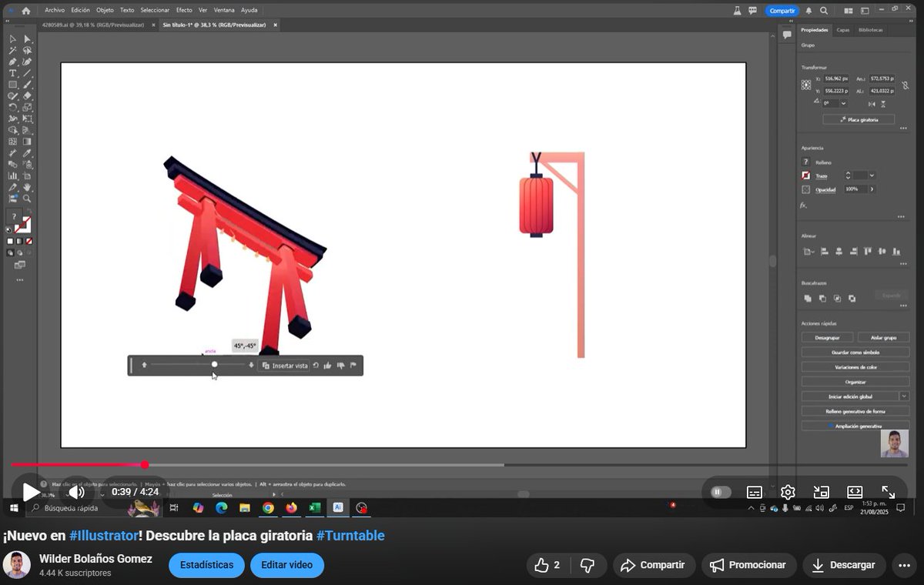Open Apariencia more options three dots
Screen dimensions: 924x585
click(x=901, y=217)
